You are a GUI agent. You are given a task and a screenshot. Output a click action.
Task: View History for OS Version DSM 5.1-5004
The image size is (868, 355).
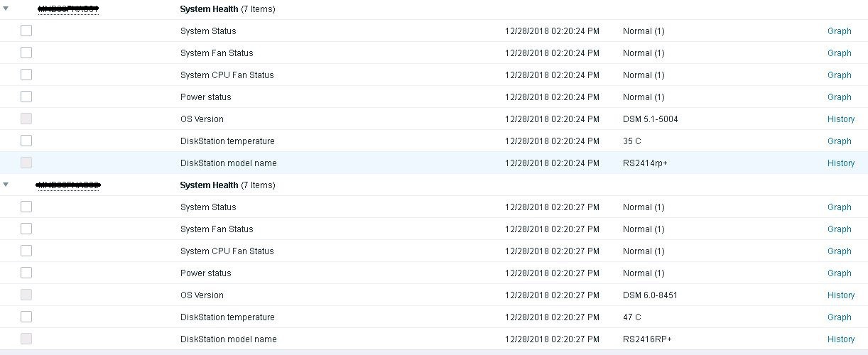point(840,119)
